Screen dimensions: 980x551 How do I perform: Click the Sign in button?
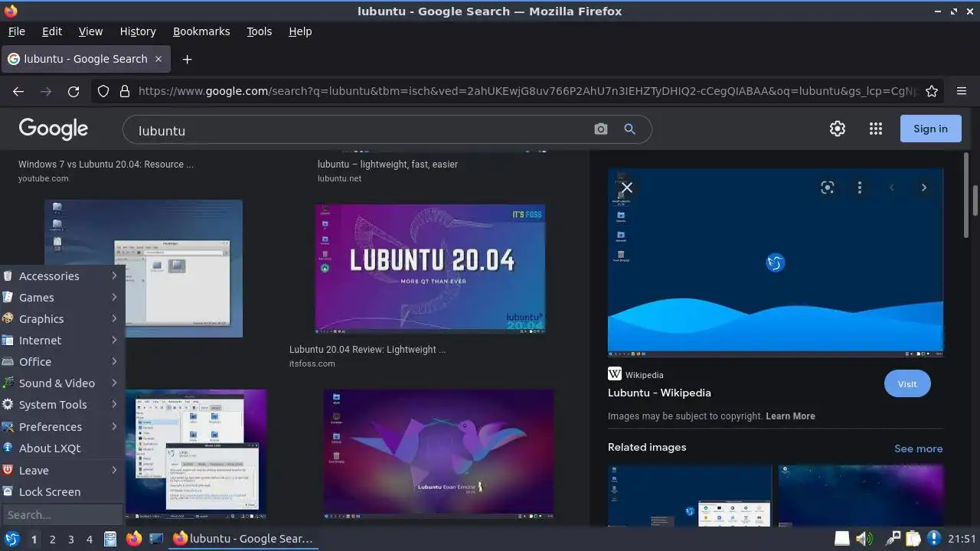pos(930,129)
